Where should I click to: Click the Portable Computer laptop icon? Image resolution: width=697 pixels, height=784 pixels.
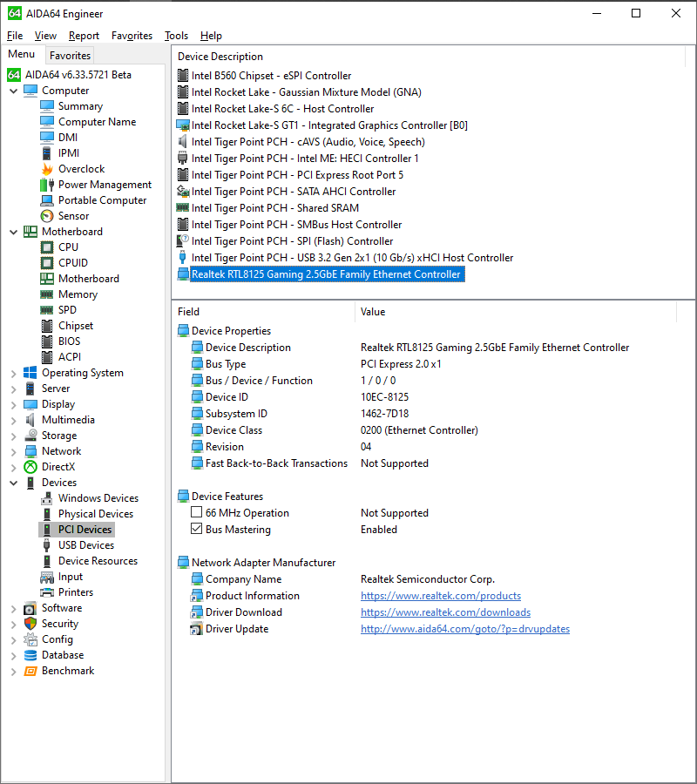tap(47, 200)
